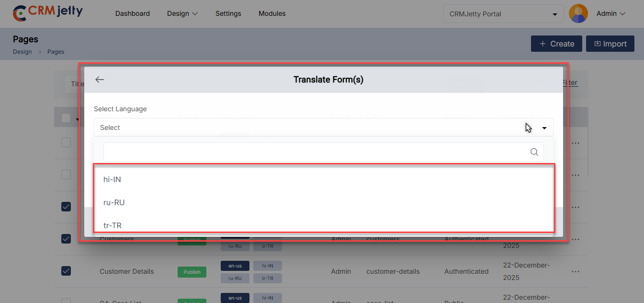Uncheck the Customer Details row checkbox

(x=66, y=271)
